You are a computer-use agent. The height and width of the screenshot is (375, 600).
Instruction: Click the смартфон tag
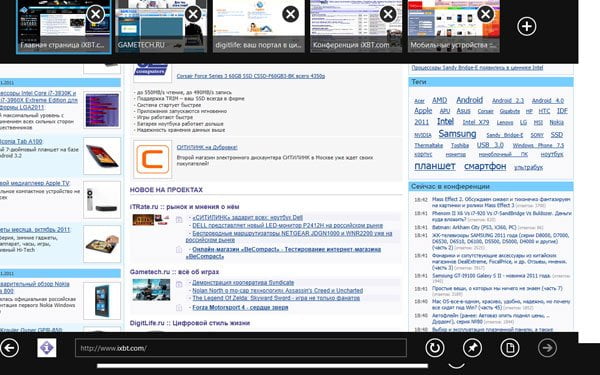485,166
